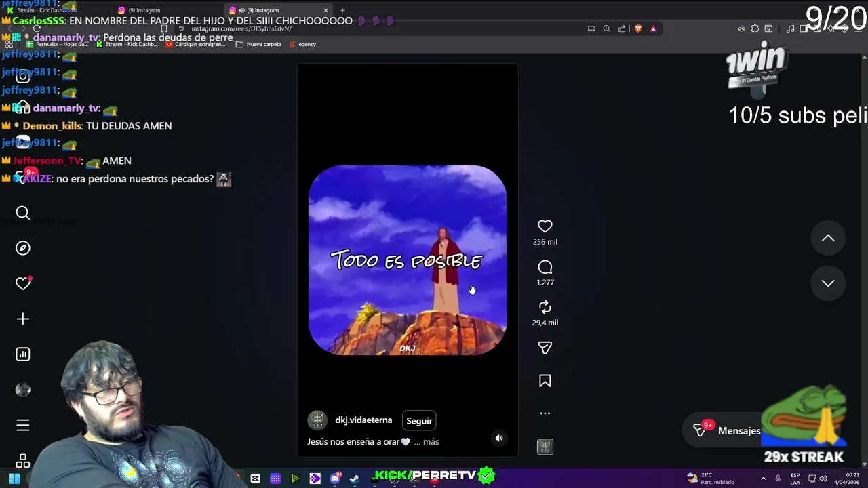Image resolution: width=868 pixels, height=488 pixels.
Task: Open Instagram notifications heart in sidebar
Action: coord(23,283)
